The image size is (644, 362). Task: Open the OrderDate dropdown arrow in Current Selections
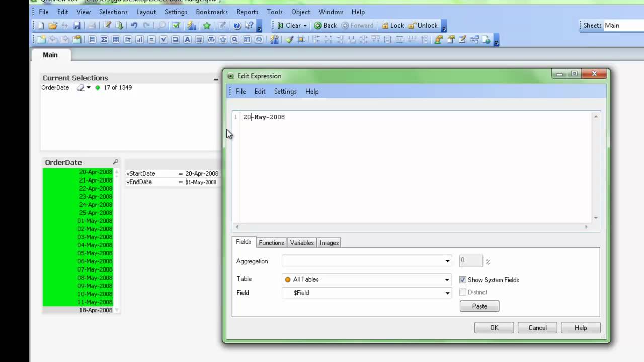tap(89, 88)
